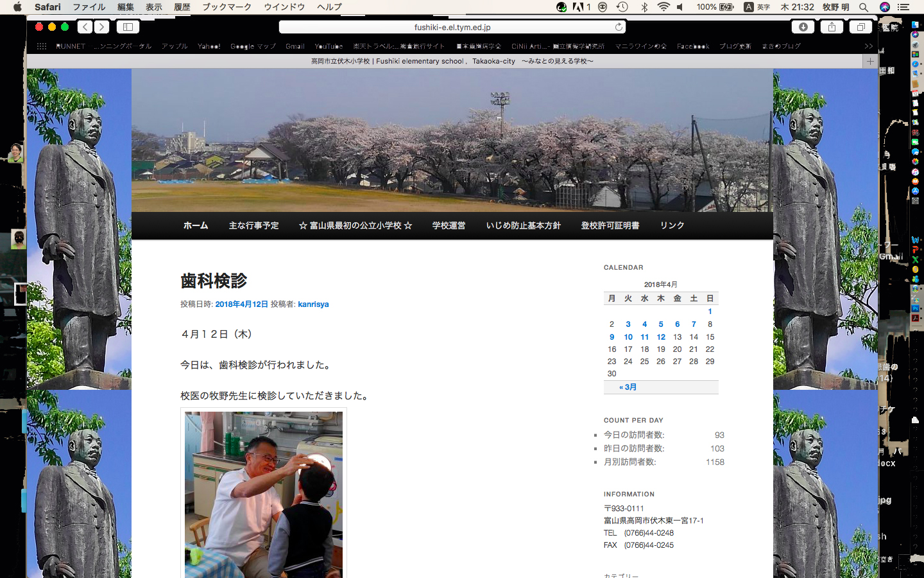Open volume speaker icon in menu bar

pyautogui.click(x=680, y=7)
